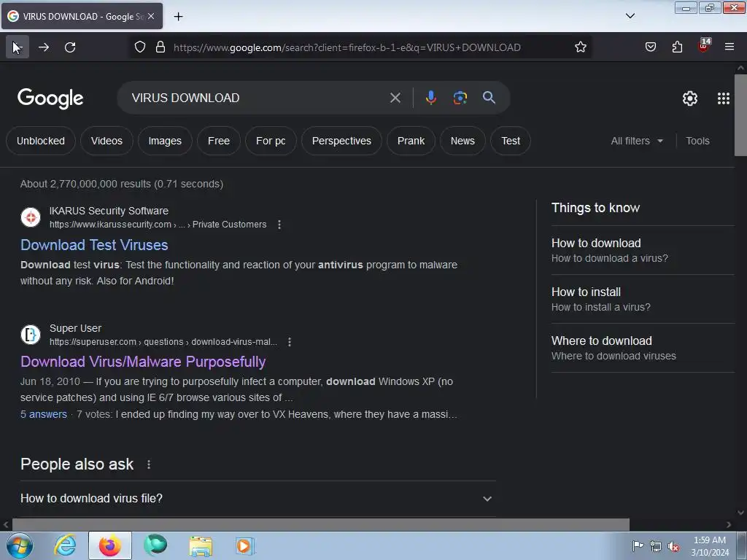Image resolution: width=747 pixels, height=560 pixels.
Task: Open the uBlock extension with badge 14
Action: pyautogui.click(x=704, y=46)
